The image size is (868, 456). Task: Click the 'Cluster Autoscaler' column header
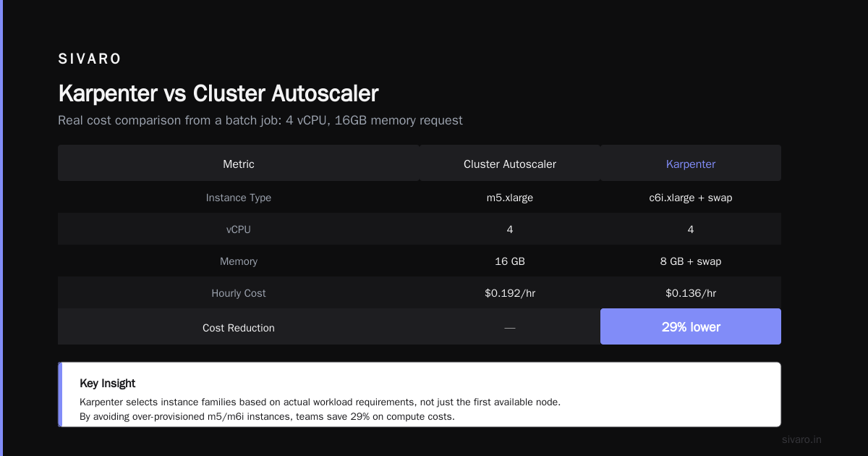[x=510, y=164]
